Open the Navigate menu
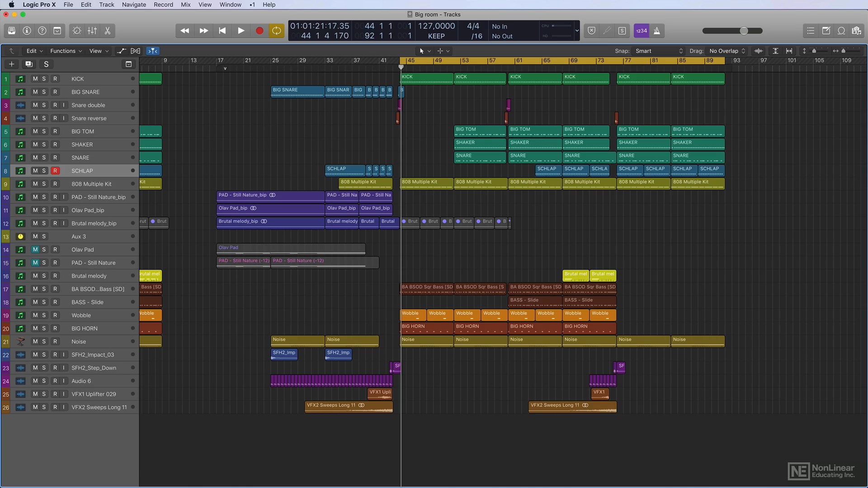This screenshot has width=868, height=488. pyautogui.click(x=134, y=5)
